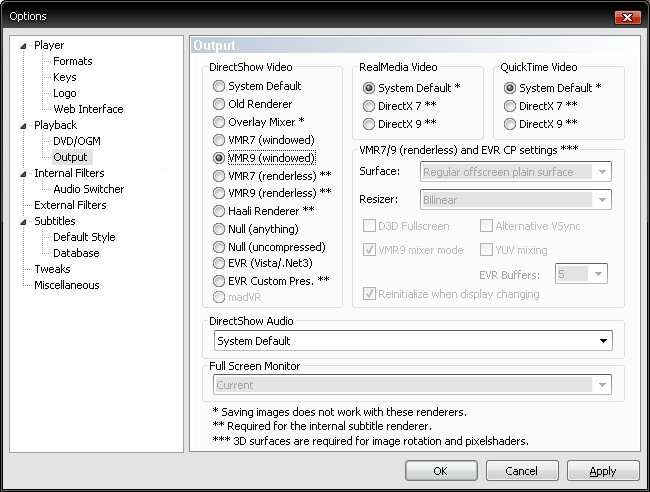Open the Tweaks settings page
The width and height of the screenshot is (650, 492).
(52, 269)
